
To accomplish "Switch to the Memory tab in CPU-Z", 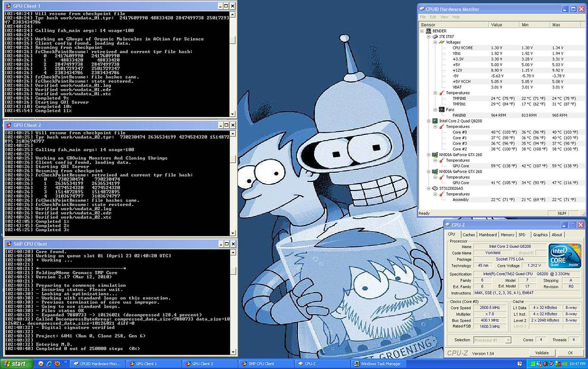I will 507,235.
